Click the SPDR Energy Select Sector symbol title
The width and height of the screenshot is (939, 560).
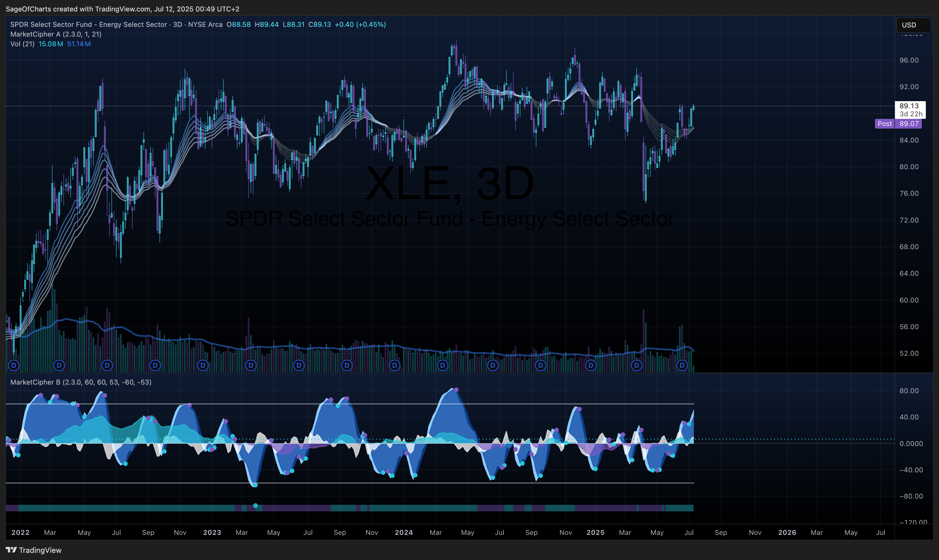pyautogui.click(x=116, y=25)
